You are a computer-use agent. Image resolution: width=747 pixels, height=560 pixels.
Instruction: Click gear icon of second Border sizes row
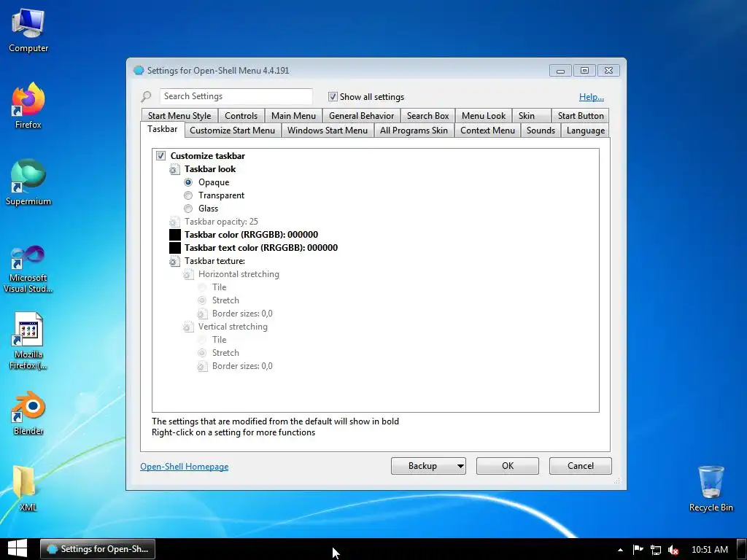203,366
